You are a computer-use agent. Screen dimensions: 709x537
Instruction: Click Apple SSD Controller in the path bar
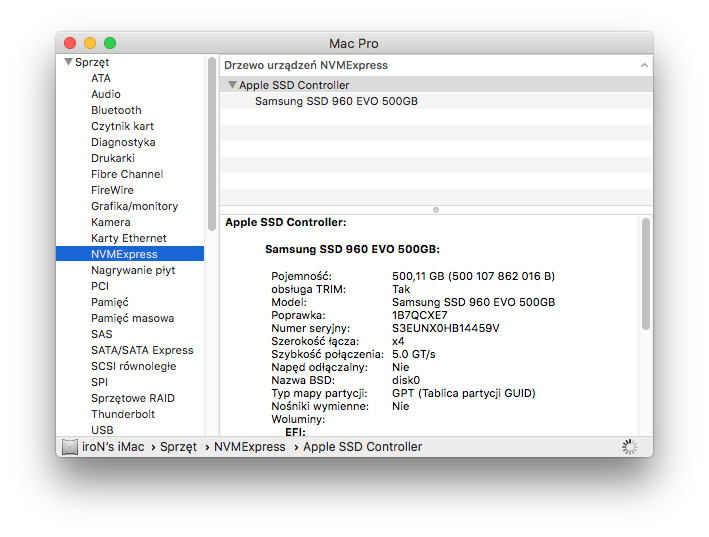coord(363,447)
